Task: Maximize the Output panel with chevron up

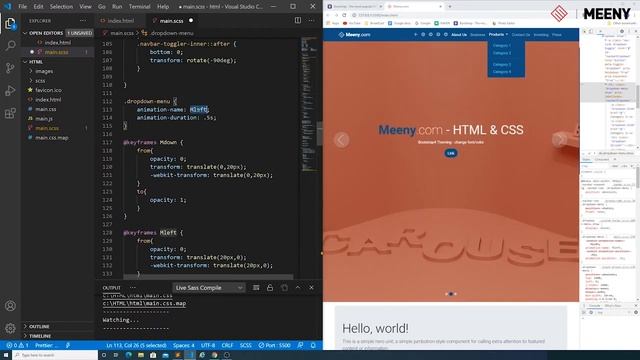Action: (x=298, y=288)
